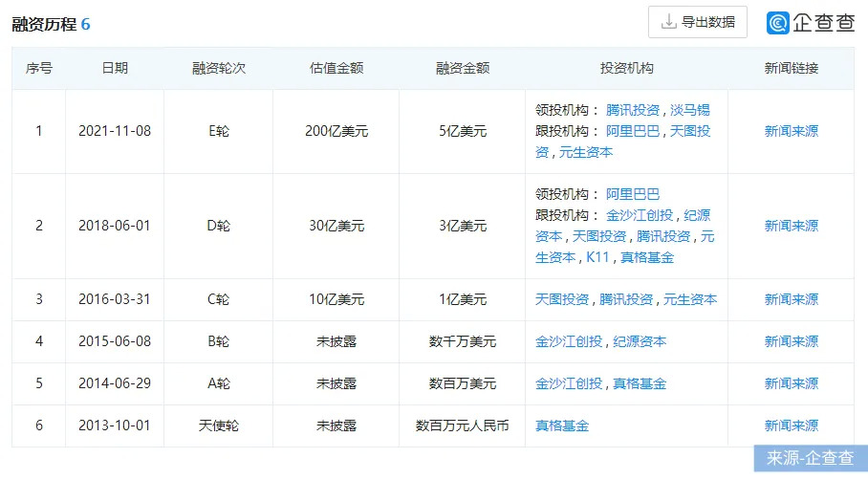Screen dimensions: 868x480
Task: Click the A轮 round cell
Action: point(219,383)
